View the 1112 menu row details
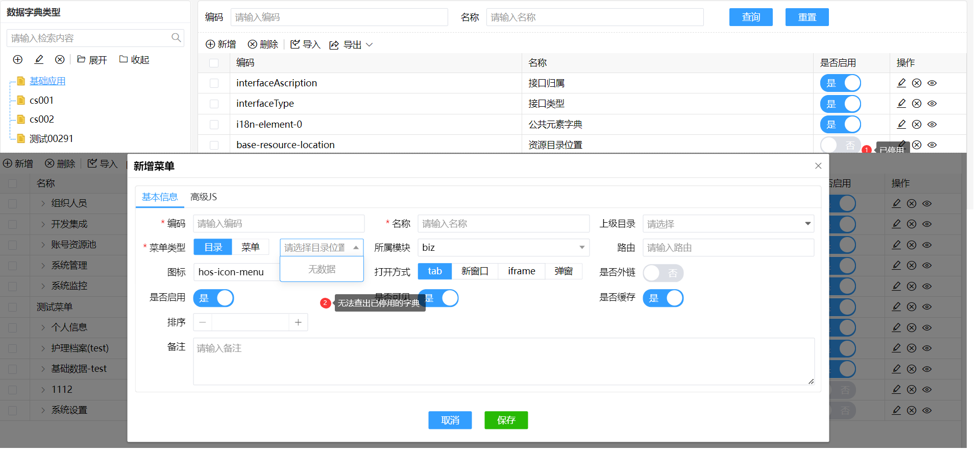The image size is (980, 450). tap(927, 390)
